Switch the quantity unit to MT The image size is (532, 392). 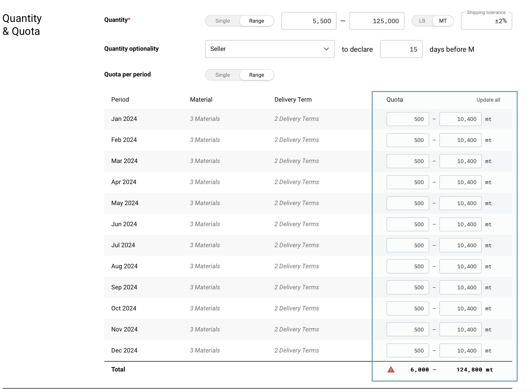443,21
